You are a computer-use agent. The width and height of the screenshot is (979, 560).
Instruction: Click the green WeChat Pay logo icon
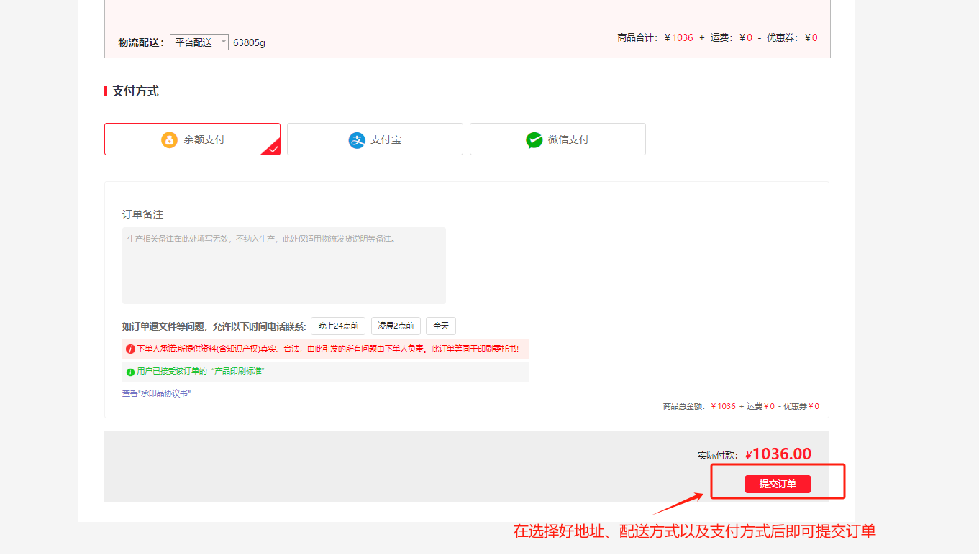[x=534, y=140]
